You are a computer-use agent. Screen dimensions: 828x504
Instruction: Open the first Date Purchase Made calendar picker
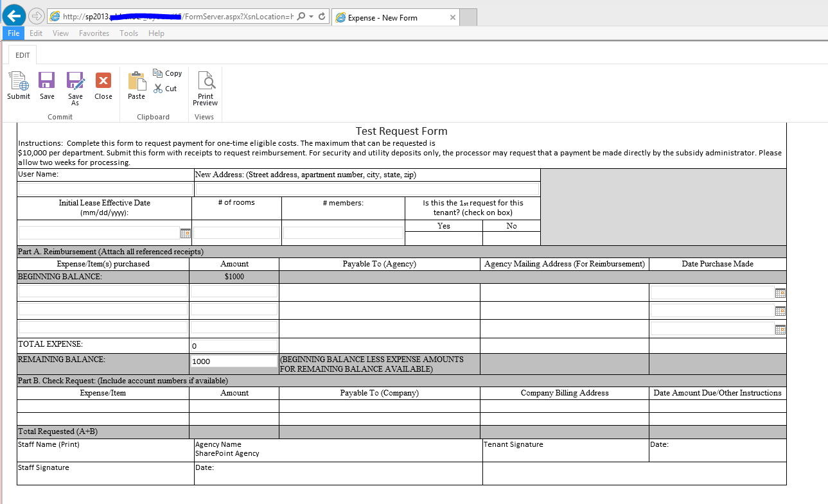tap(780, 293)
